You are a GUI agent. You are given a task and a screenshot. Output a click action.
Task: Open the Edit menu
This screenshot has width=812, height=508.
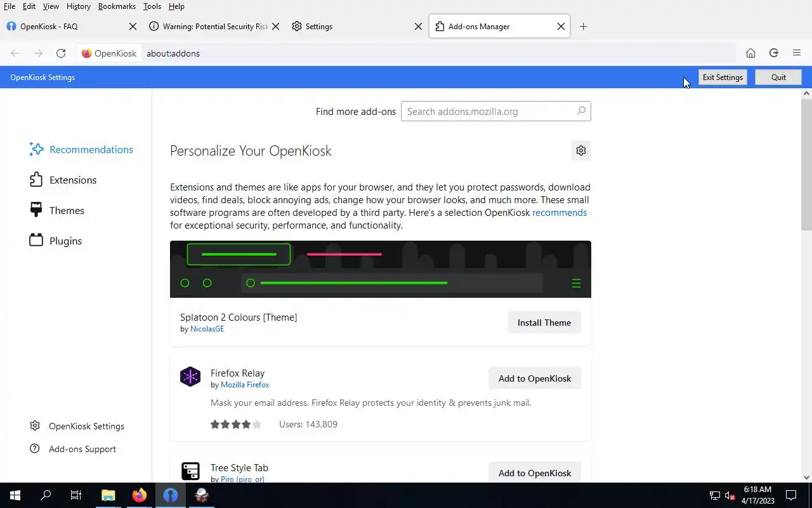29,6
